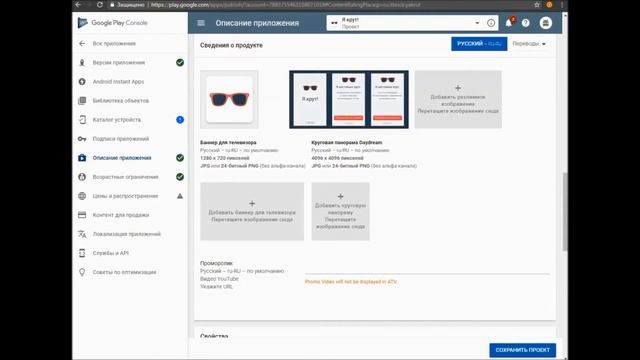Click the info icon beside app selector
Image resolution: width=640 pixels, height=360 pixels.
coord(491,23)
